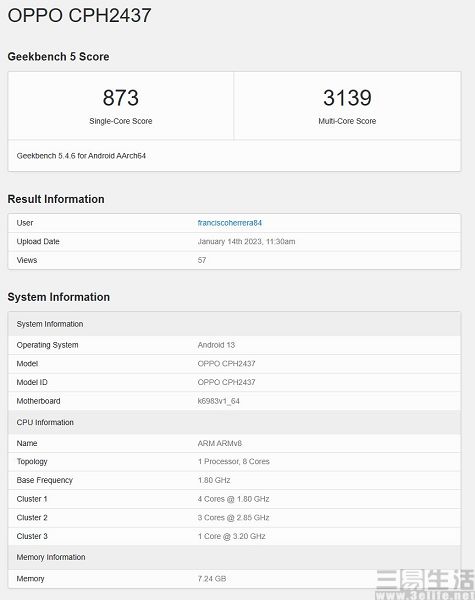Image resolution: width=475 pixels, height=600 pixels.
Task: Select the 1.80 GHz Base Frequency value
Action: pos(214,480)
